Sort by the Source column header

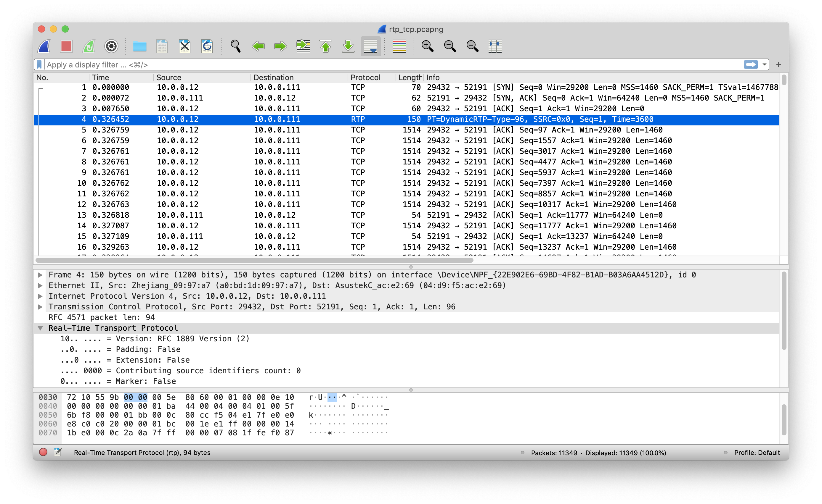(x=169, y=78)
